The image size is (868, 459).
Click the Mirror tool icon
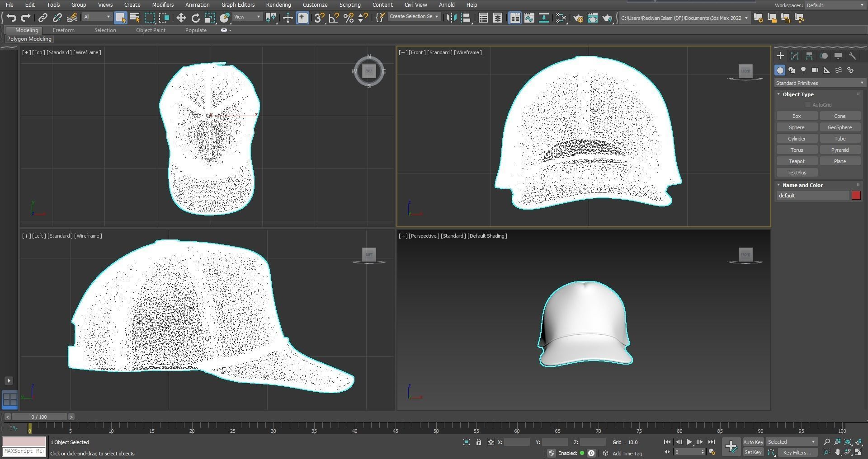[451, 18]
